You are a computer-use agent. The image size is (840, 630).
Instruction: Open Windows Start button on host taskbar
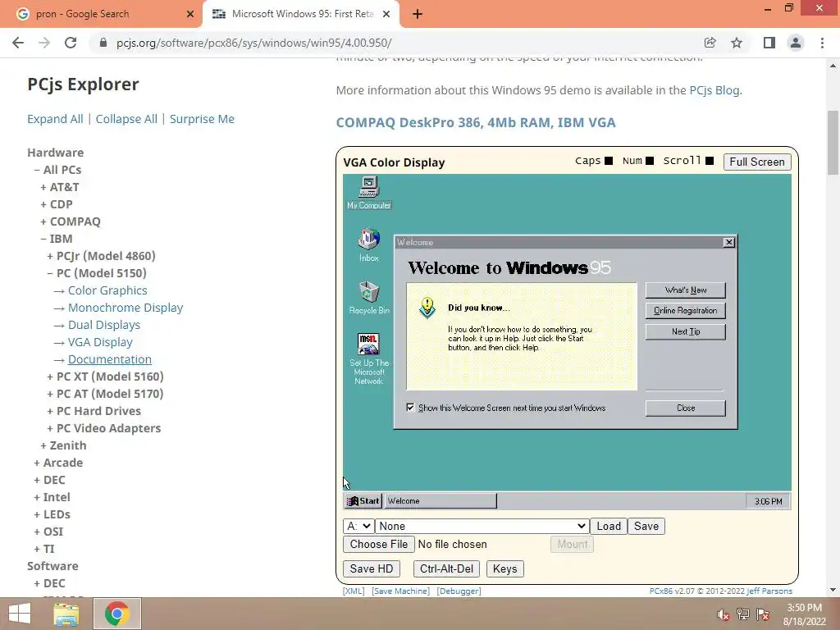tap(20, 614)
